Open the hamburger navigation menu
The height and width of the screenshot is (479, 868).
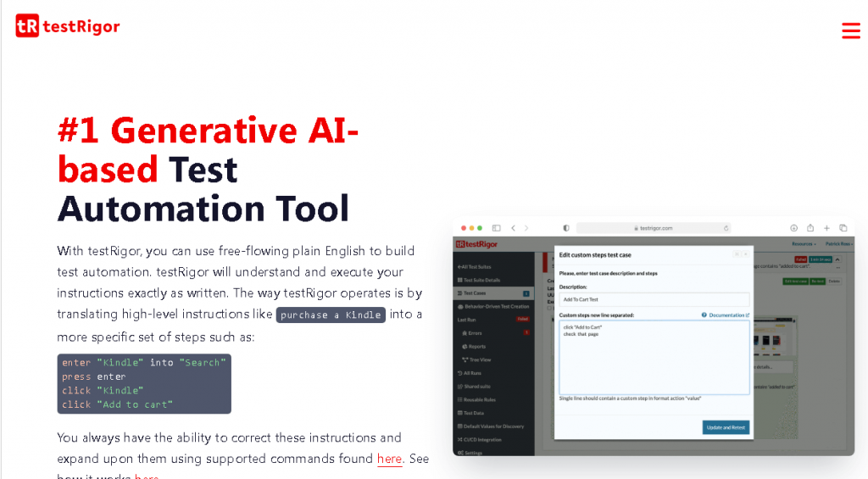point(851,31)
